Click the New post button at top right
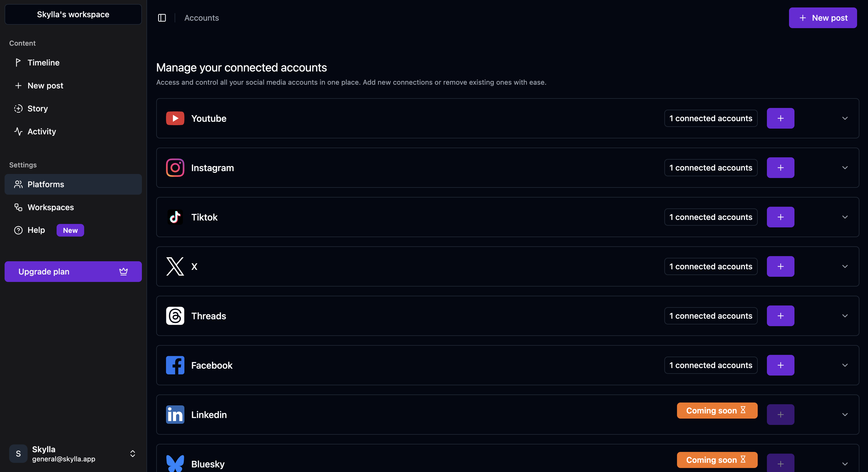868x472 pixels. click(823, 18)
